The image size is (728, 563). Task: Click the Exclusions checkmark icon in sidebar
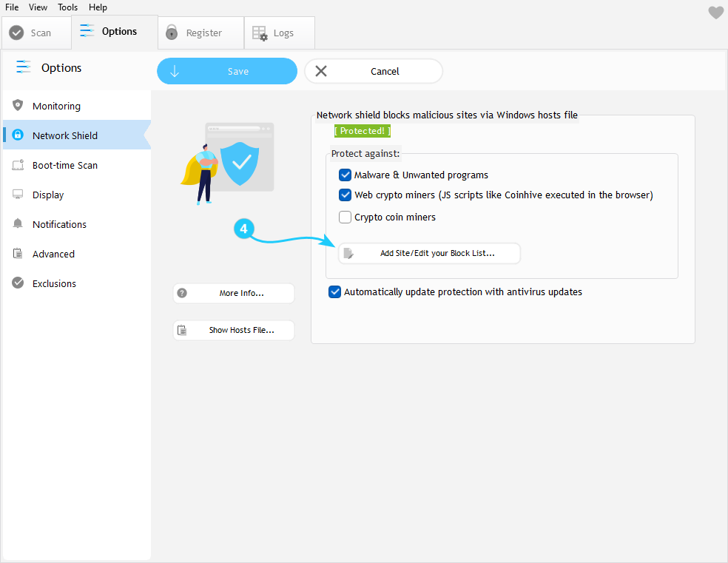[18, 283]
